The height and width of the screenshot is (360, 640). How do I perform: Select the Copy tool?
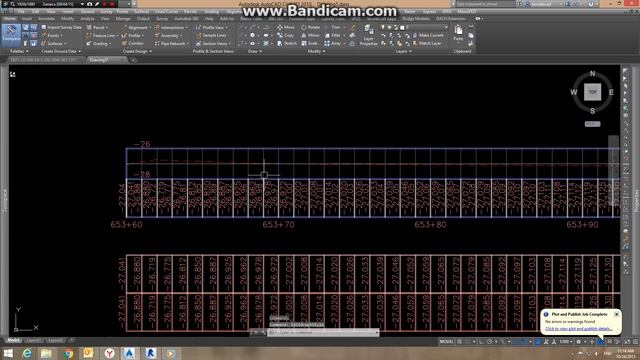click(286, 36)
